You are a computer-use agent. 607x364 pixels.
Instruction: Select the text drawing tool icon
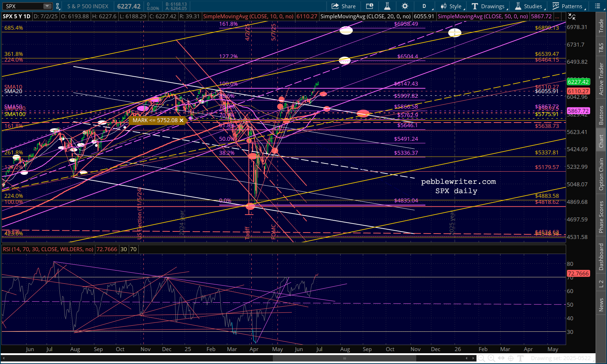pyautogui.click(x=521, y=358)
